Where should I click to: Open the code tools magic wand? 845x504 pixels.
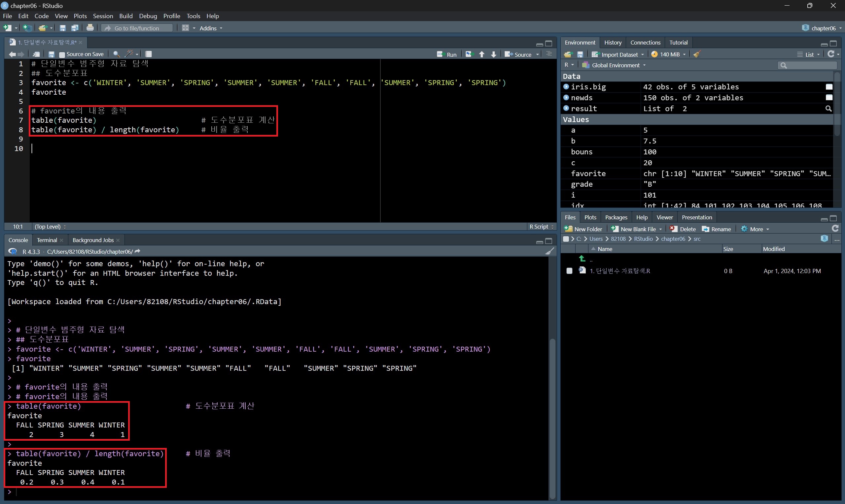coord(129,54)
